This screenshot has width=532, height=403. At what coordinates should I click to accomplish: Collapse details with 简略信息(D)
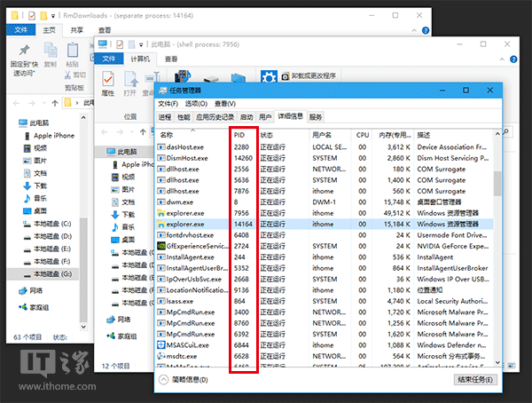point(184,380)
